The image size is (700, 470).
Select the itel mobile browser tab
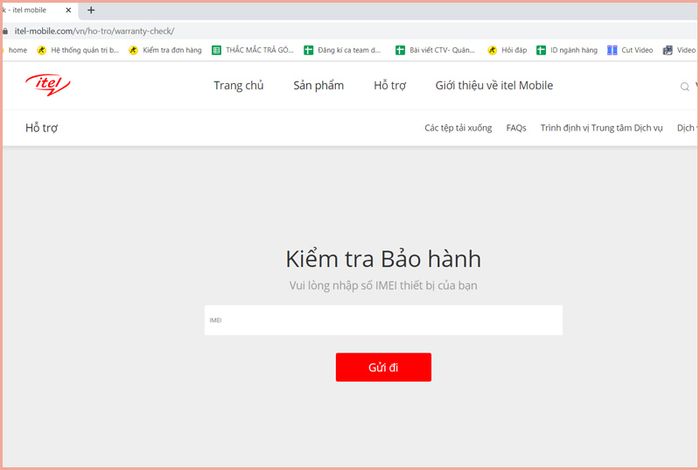tap(38, 10)
